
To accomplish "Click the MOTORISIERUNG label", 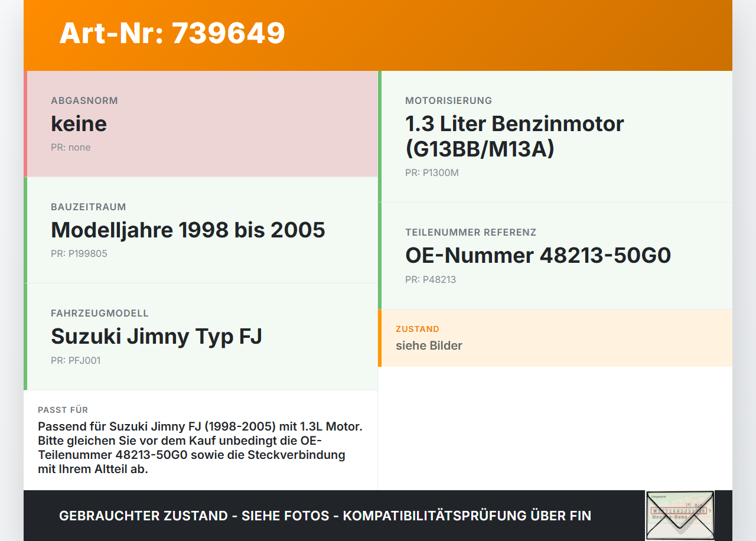I will pos(448,100).
